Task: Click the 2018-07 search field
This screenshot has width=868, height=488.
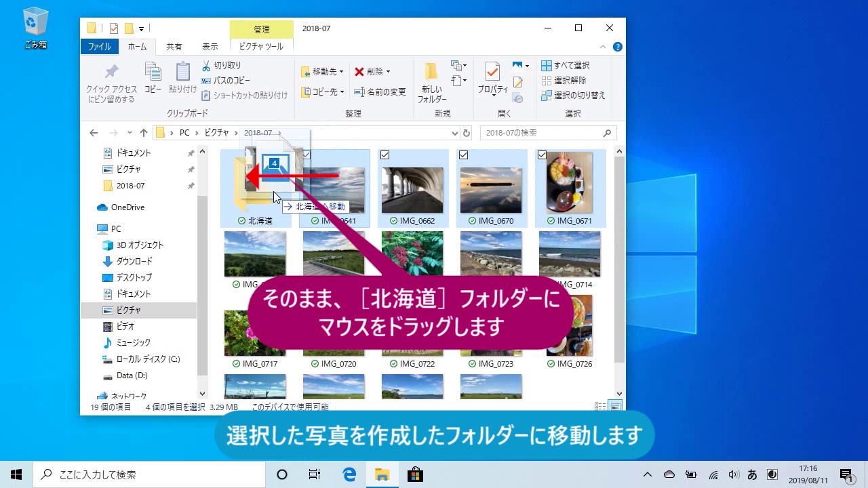Action: [542, 133]
